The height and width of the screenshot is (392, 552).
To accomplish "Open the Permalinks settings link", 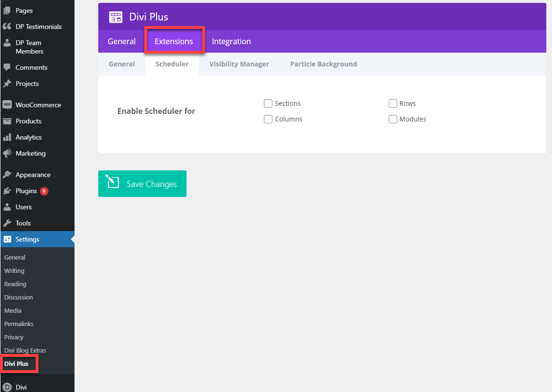I will click(19, 324).
